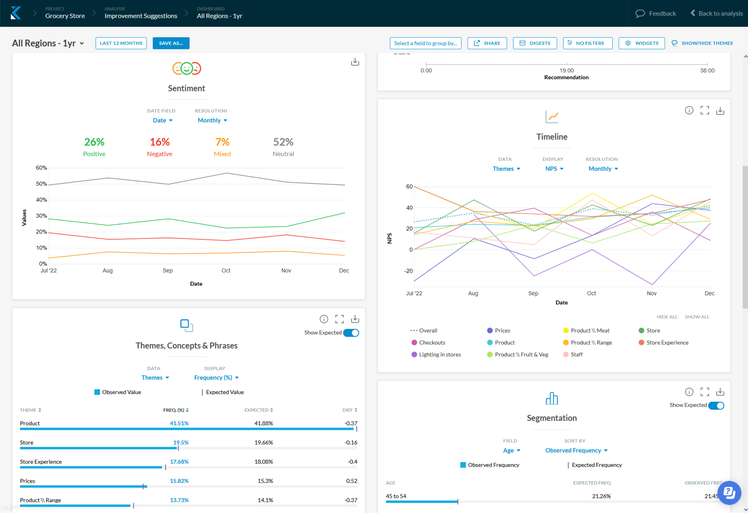Image resolution: width=748 pixels, height=520 pixels.
Task: Click the Save As button
Action: coord(171,44)
